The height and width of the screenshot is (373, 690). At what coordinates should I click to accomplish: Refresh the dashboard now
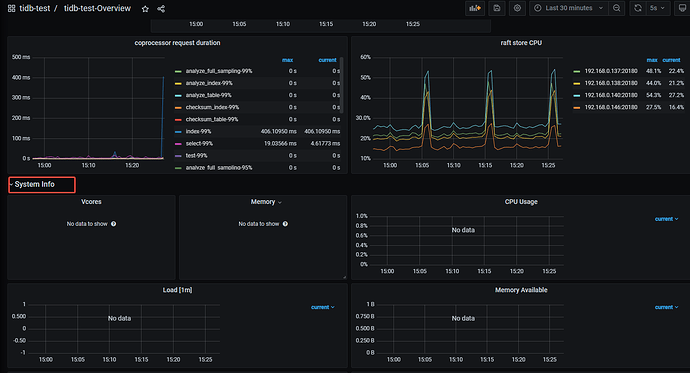point(638,8)
